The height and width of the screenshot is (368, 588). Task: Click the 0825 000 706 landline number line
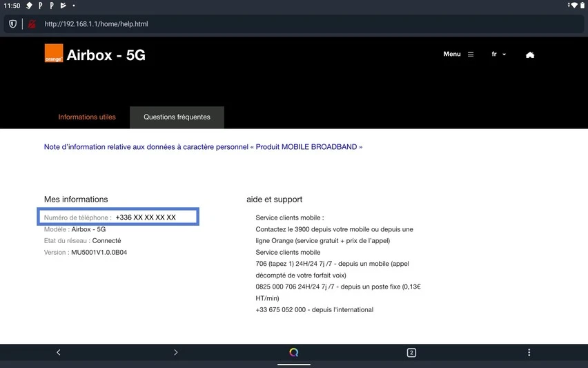point(338,287)
